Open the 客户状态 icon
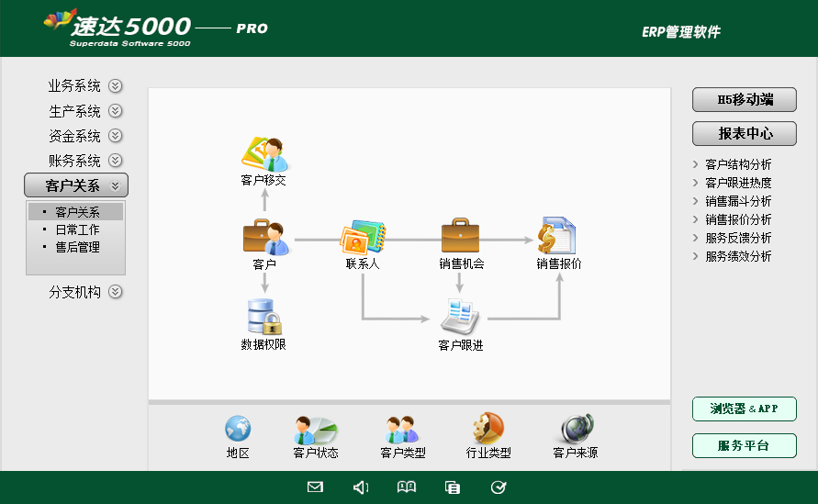Image resolution: width=818 pixels, height=504 pixels. (315, 430)
